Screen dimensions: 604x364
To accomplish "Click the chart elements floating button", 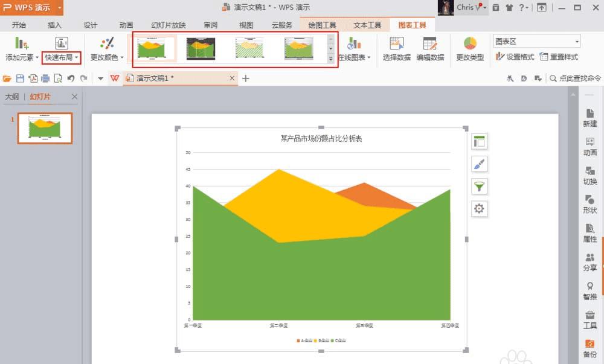I will pos(479,142).
